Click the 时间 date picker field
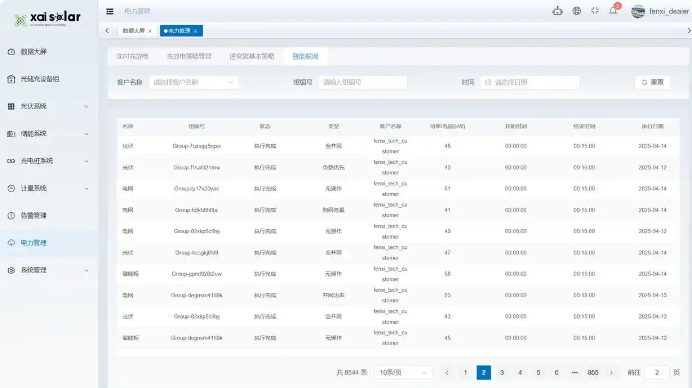 coord(530,82)
